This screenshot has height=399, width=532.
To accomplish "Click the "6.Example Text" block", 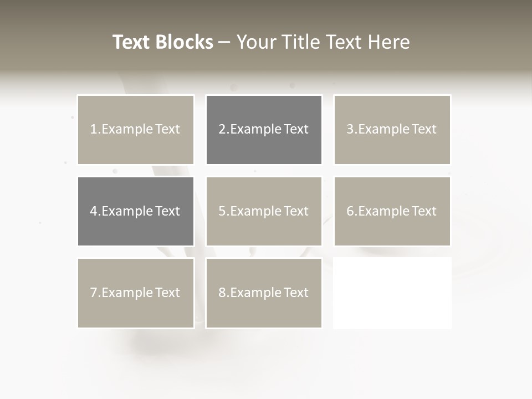I will click(x=392, y=211).
